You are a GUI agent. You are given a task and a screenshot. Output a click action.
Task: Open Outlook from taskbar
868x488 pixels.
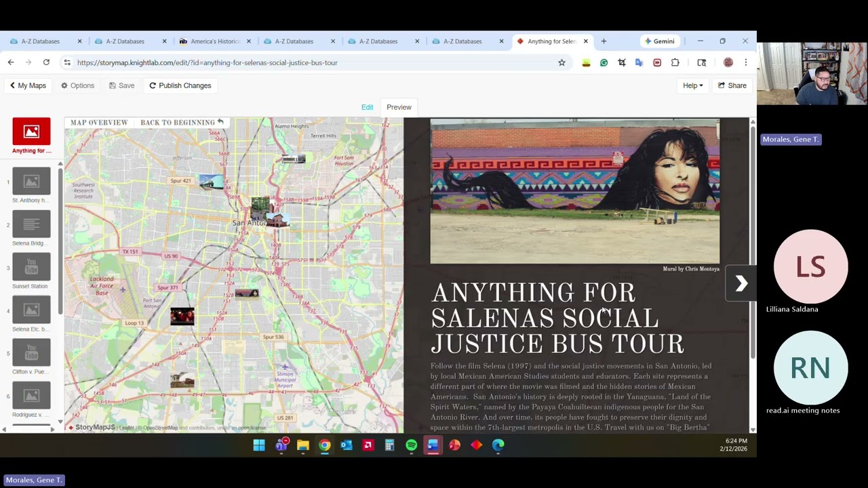[347, 445]
